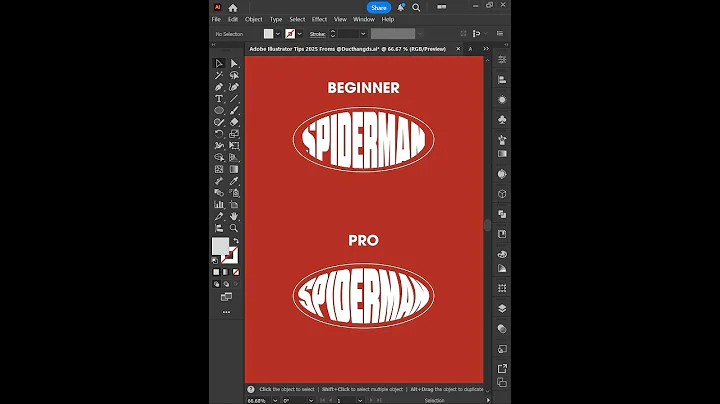The width and height of the screenshot is (720, 404).
Task: Select the Width tool
Action: [x=219, y=146]
